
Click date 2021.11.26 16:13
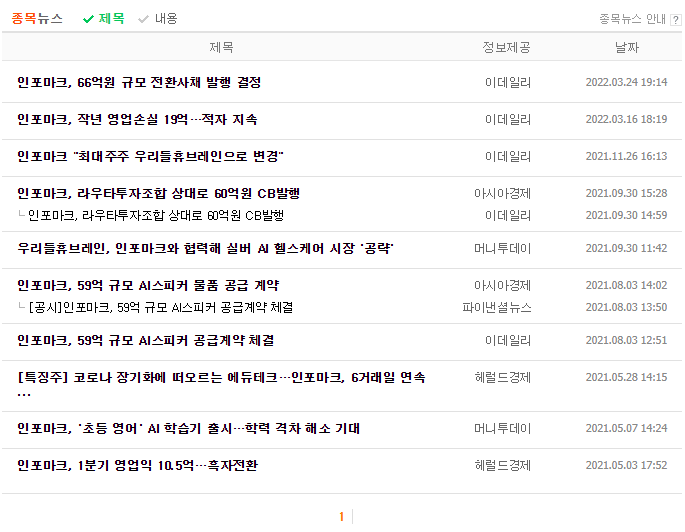pyautogui.click(x=626, y=156)
